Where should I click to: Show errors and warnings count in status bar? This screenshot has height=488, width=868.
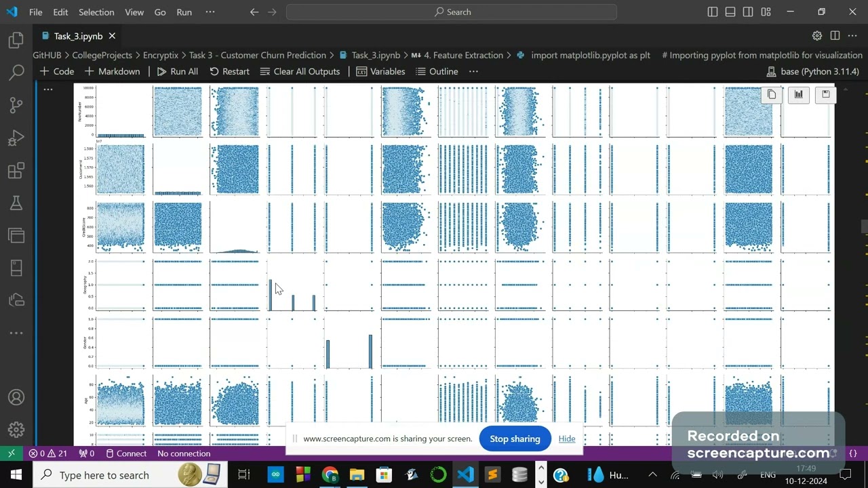point(47,453)
